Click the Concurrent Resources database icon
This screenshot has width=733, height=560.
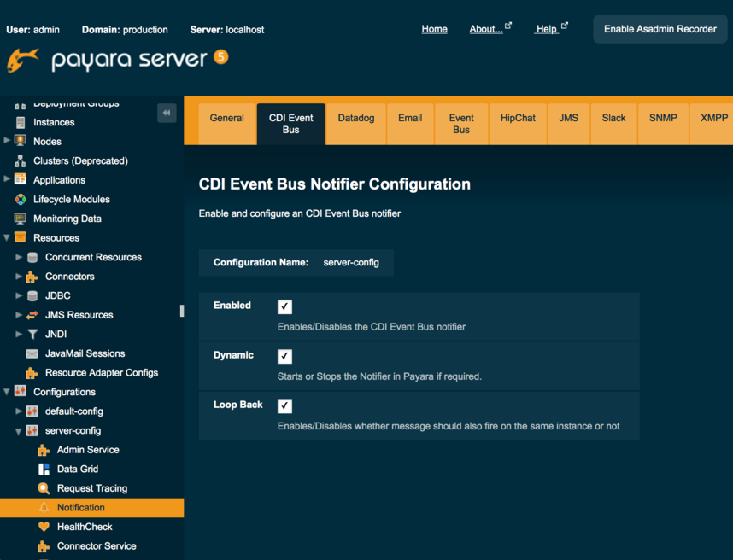pos(32,257)
